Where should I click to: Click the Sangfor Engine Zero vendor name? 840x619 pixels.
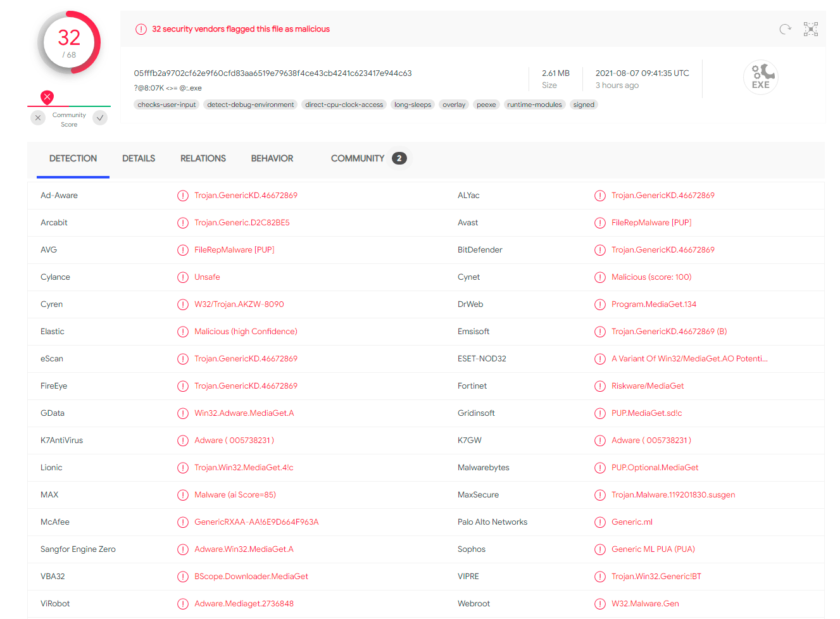[78, 549]
